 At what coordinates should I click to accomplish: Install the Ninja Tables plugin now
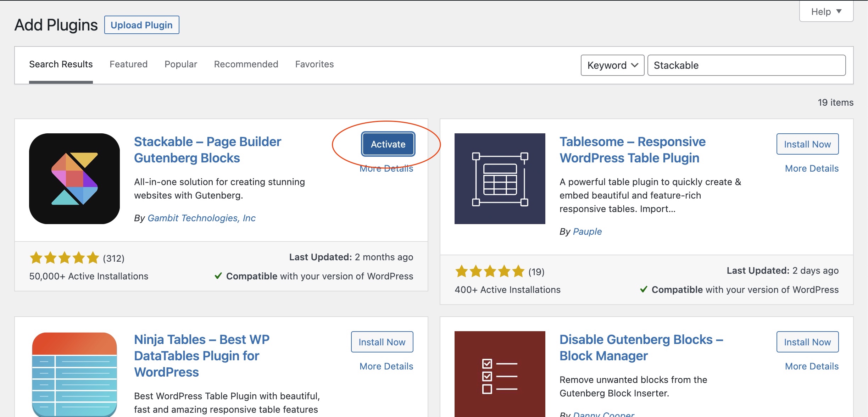click(x=382, y=342)
